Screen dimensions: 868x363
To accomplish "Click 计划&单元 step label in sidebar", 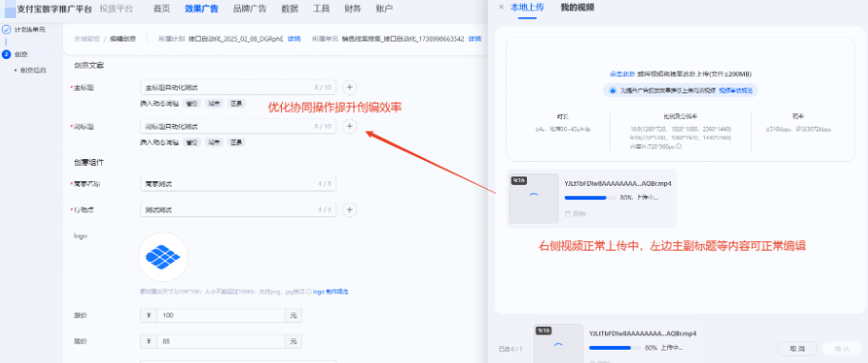I will (30, 30).
